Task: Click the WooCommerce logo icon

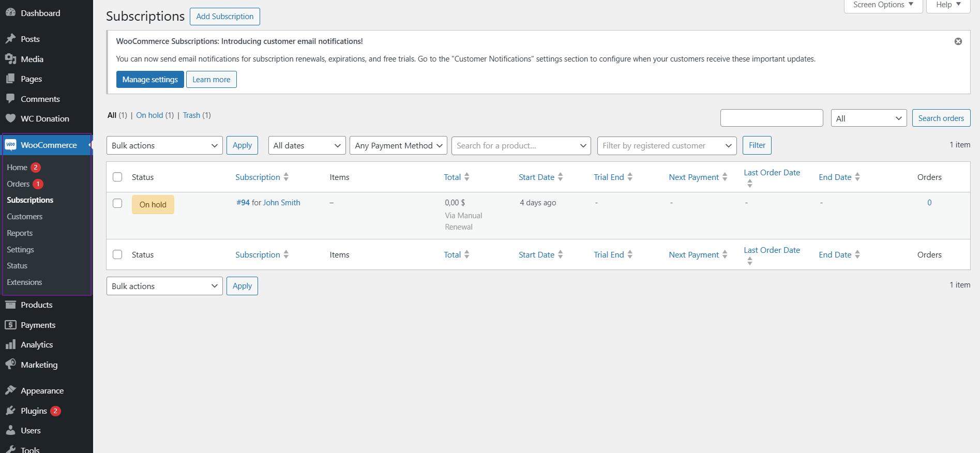Action: 10,145
